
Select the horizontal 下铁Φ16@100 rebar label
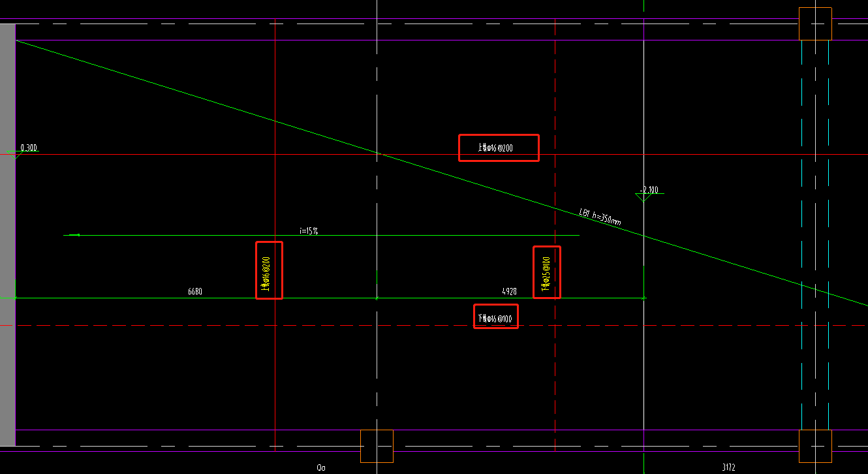[495, 319]
